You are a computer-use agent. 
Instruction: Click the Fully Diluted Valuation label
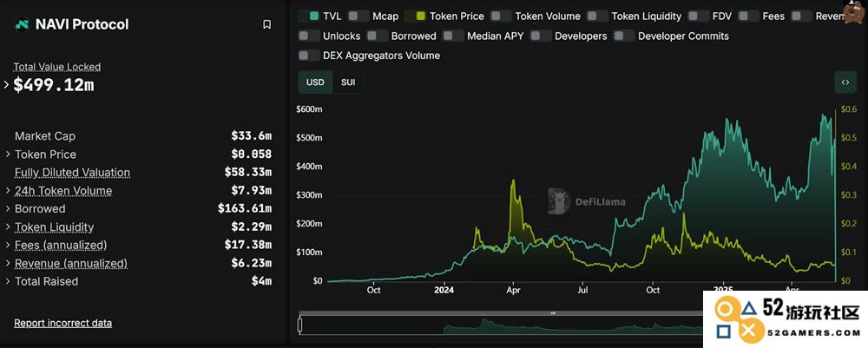(73, 173)
